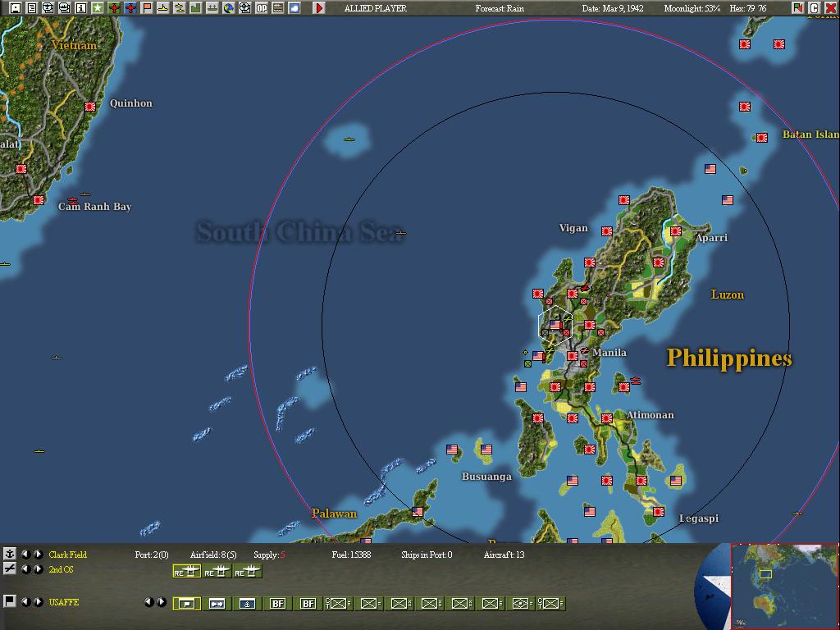Click the aircraft icon beside 2nd OS
The image size is (840, 630).
(x=9, y=569)
